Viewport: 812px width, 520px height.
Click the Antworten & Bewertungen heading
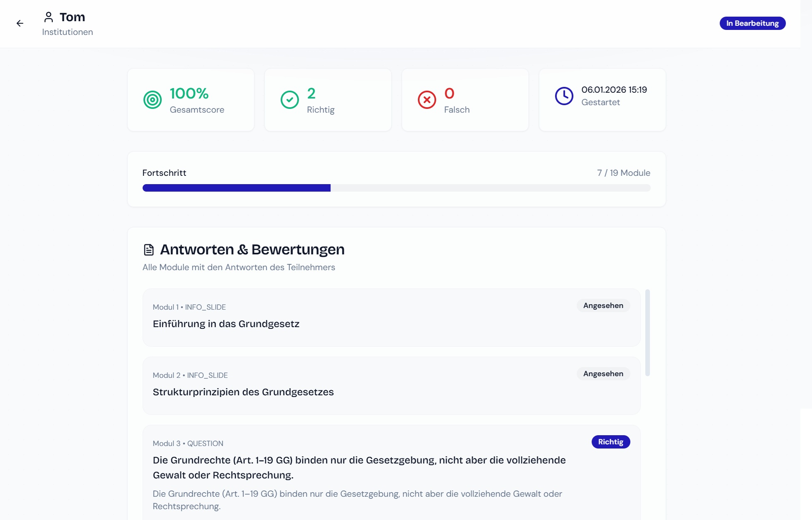[x=252, y=249]
